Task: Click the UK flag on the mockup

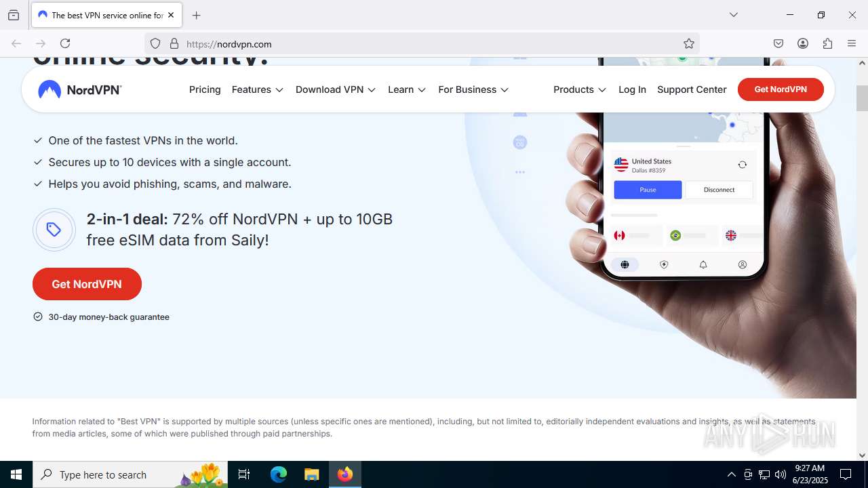Action: [731, 235]
